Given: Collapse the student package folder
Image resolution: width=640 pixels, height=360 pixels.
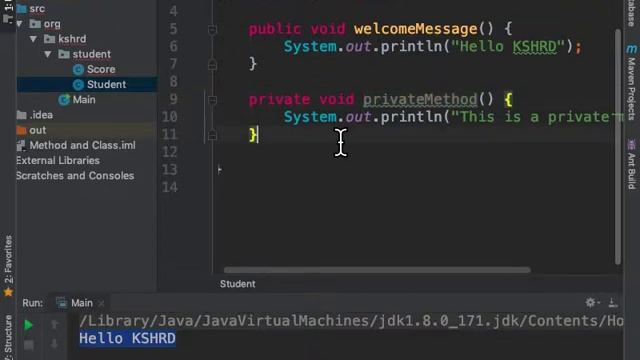Looking at the screenshot, I should coord(48,54).
